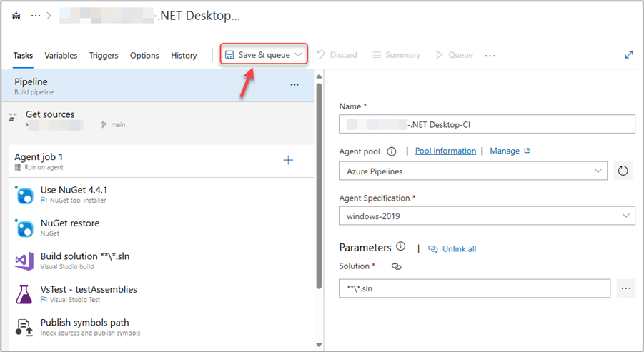Open the Triggers tab

(104, 56)
